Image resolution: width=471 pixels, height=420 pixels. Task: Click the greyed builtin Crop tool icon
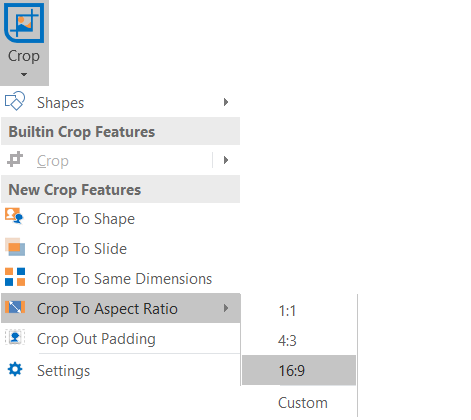(x=15, y=160)
